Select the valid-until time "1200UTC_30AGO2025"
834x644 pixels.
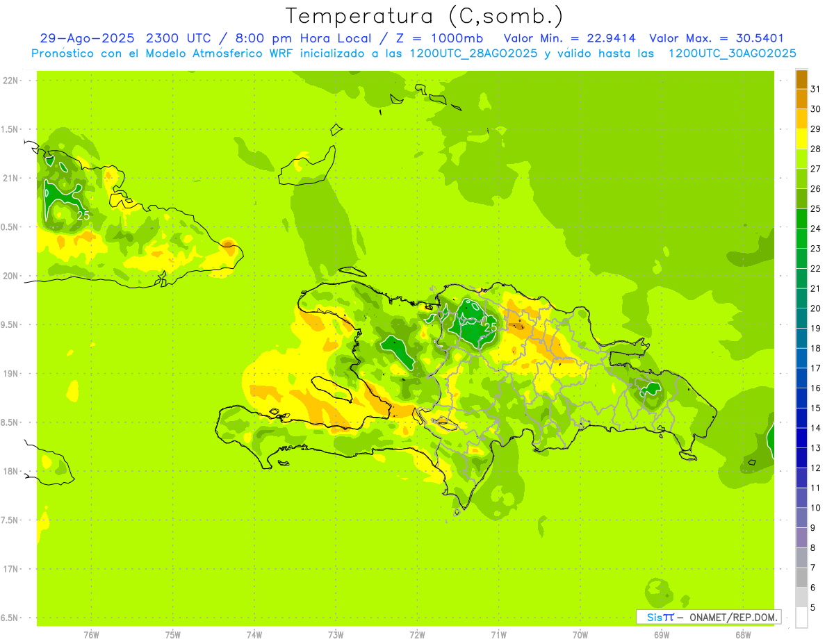(732, 53)
